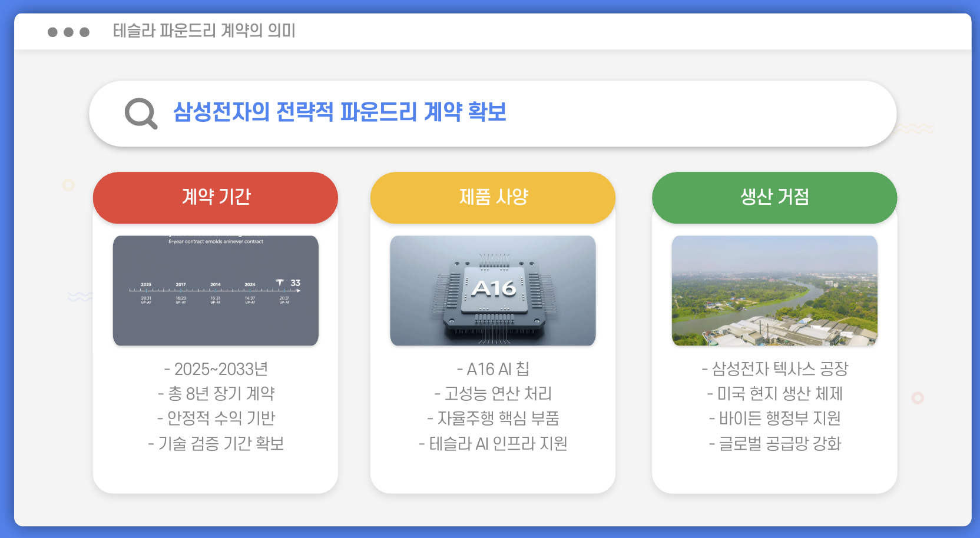Click the search bar headline about 삼성전자 파운드리 계약
980x538 pixels.
[x=340, y=112]
